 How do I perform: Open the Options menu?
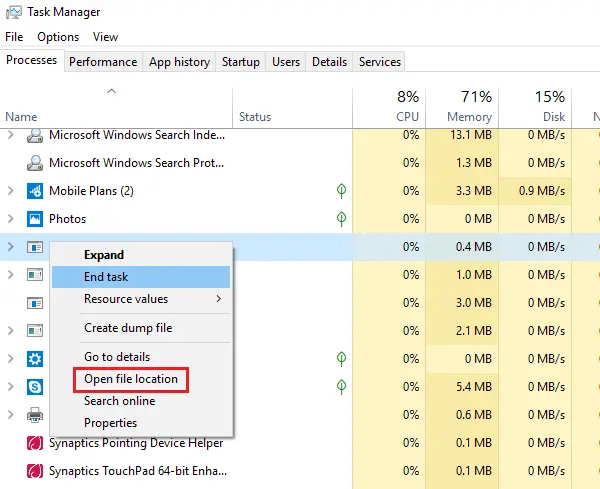point(58,37)
